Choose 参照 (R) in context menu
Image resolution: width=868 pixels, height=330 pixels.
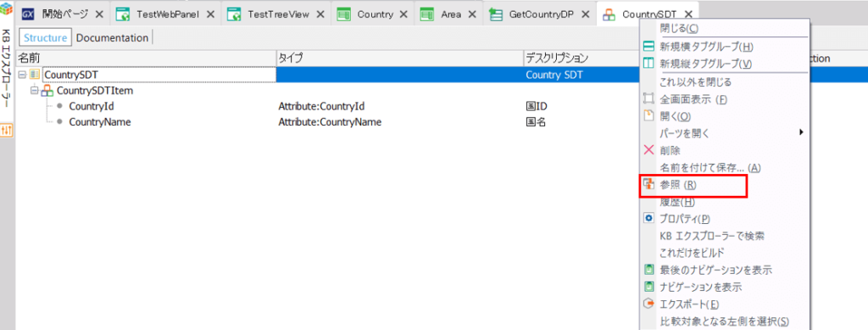pos(725,185)
